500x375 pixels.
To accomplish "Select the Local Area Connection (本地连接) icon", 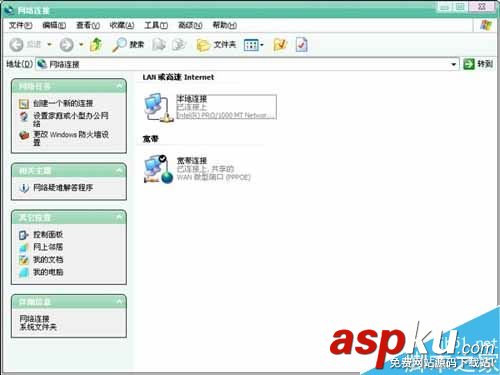I will (x=158, y=107).
